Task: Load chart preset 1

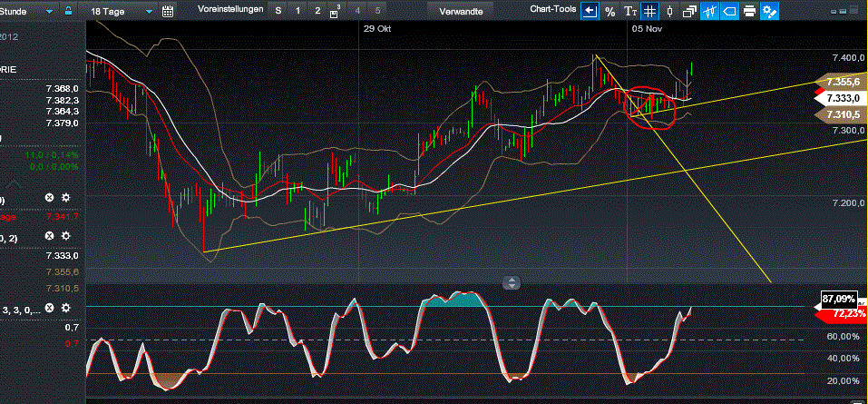Action: click(x=298, y=12)
